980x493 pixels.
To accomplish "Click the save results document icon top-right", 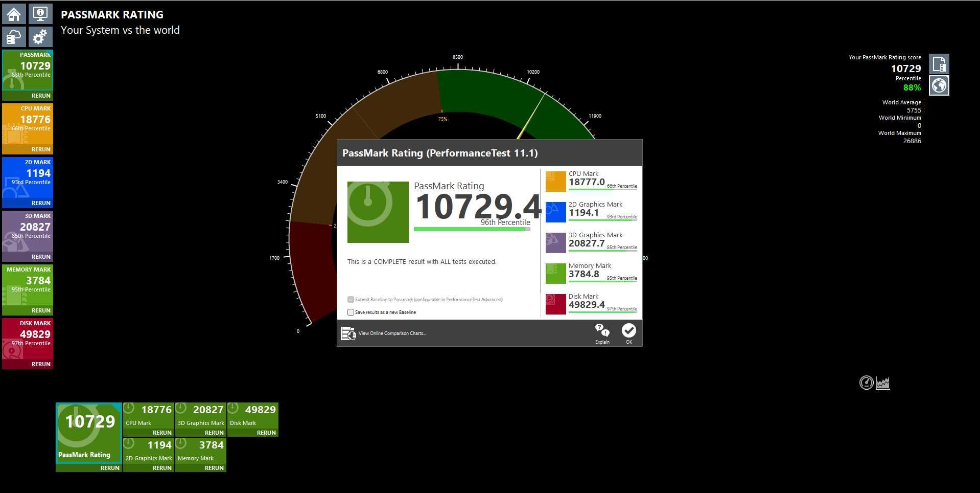I will point(939,64).
